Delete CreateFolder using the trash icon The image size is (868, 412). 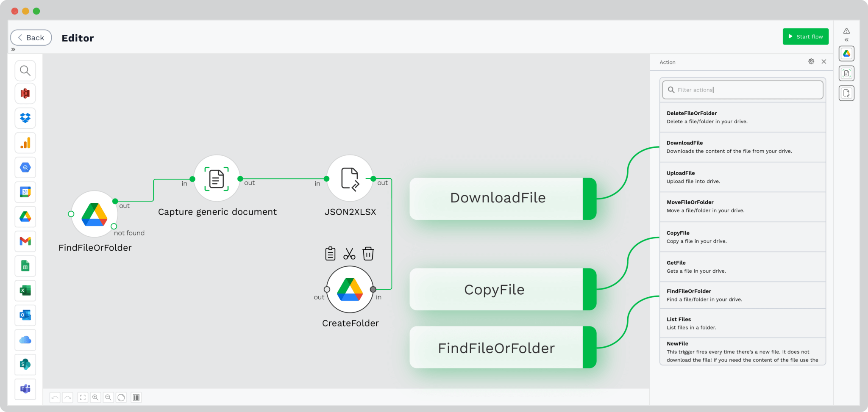click(367, 254)
